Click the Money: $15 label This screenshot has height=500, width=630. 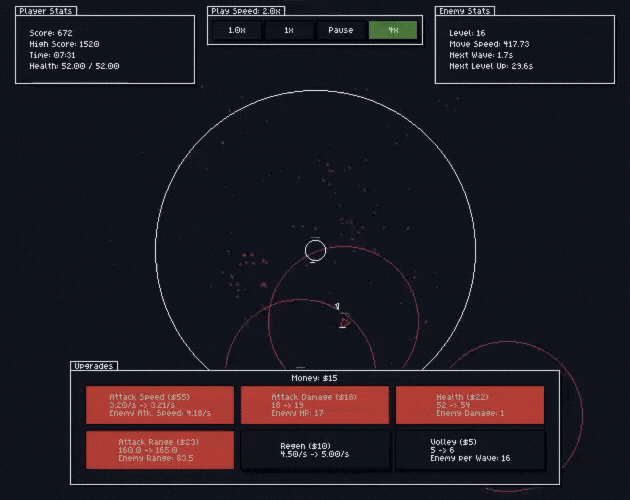click(x=315, y=378)
